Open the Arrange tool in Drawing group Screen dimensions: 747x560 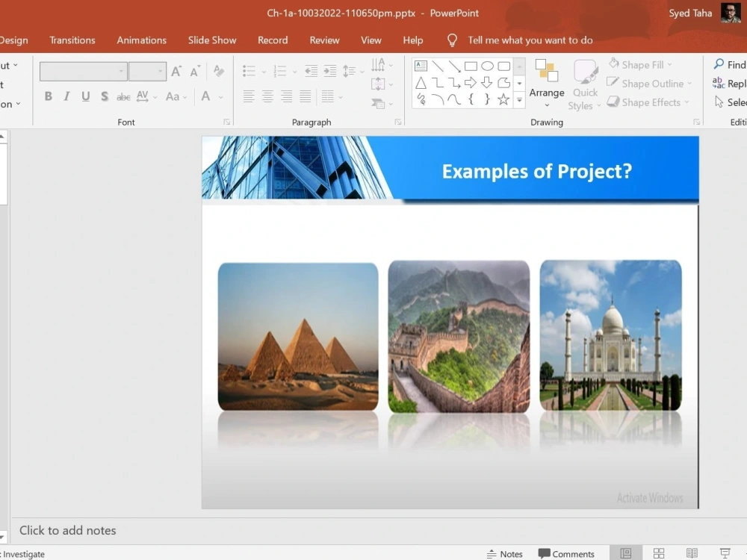pyautogui.click(x=547, y=82)
